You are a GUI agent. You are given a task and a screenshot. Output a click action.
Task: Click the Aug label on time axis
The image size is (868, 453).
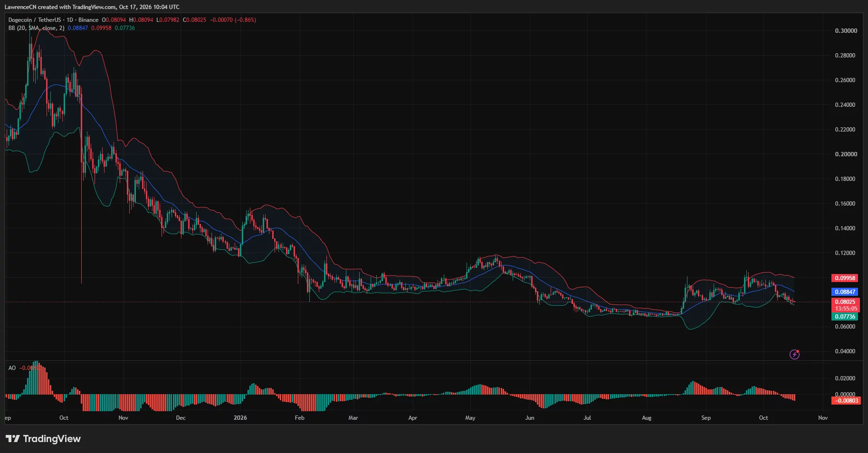[x=646, y=418]
